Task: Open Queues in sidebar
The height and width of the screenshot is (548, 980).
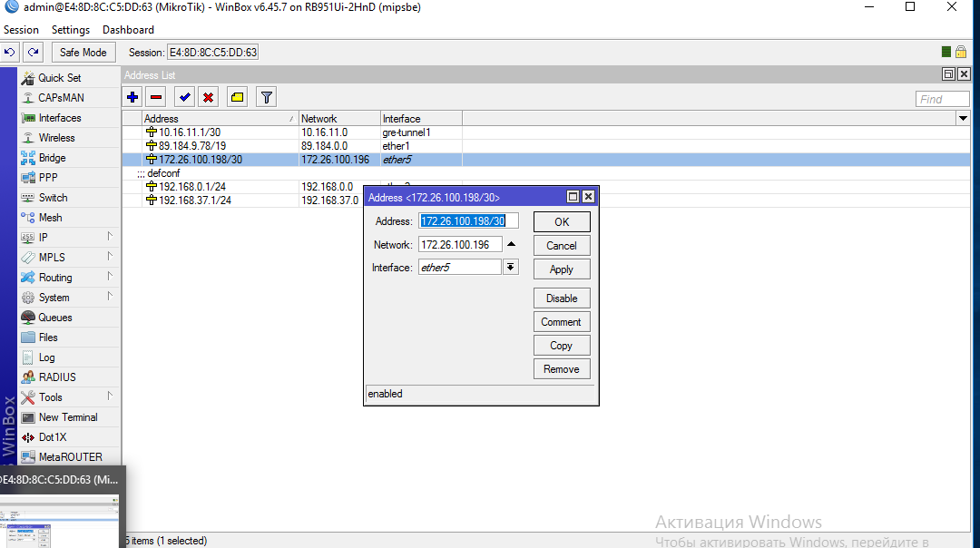Action: (x=55, y=318)
